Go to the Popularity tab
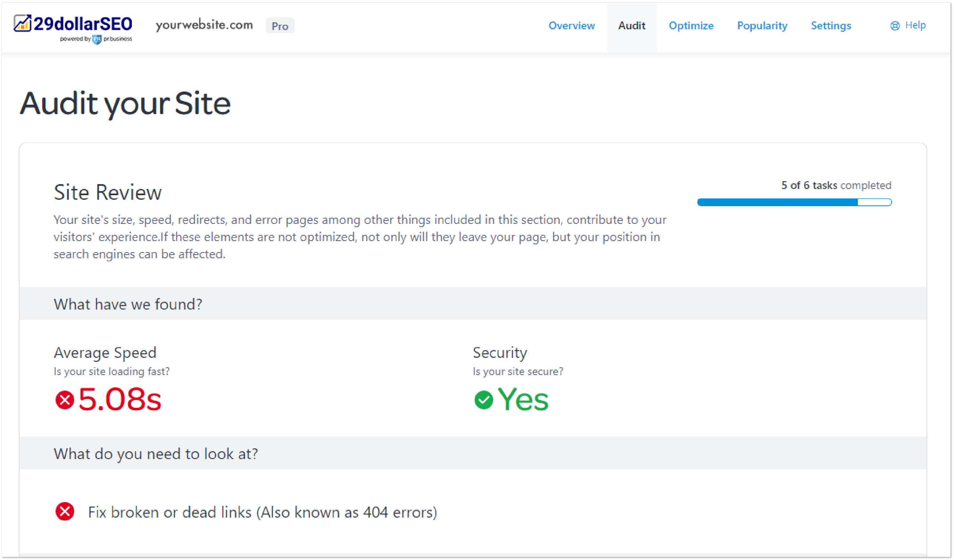954x560 pixels. [x=762, y=26]
